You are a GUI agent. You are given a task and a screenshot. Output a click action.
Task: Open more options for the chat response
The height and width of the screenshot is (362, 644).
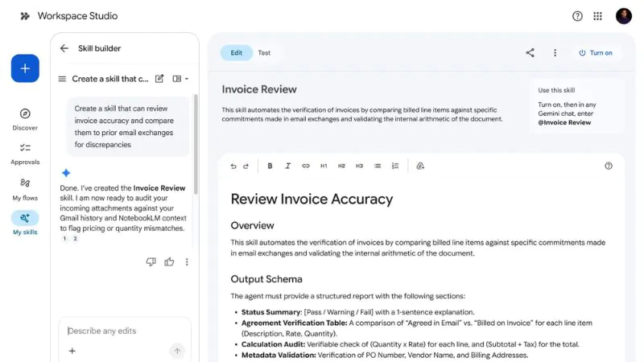187,262
